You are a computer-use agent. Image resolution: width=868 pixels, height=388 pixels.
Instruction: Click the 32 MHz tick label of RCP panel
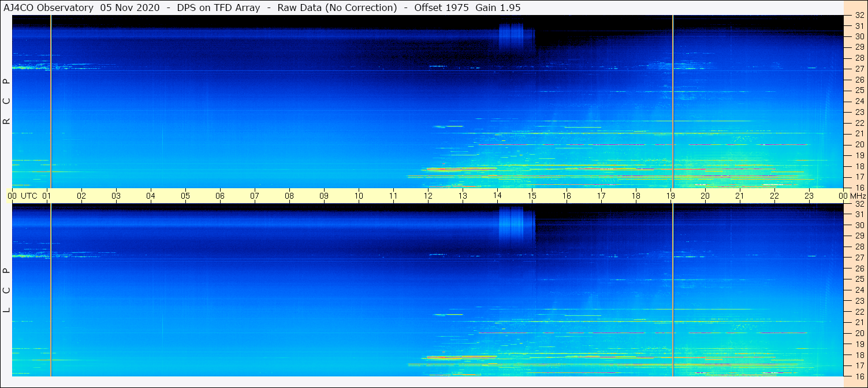[859, 16]
